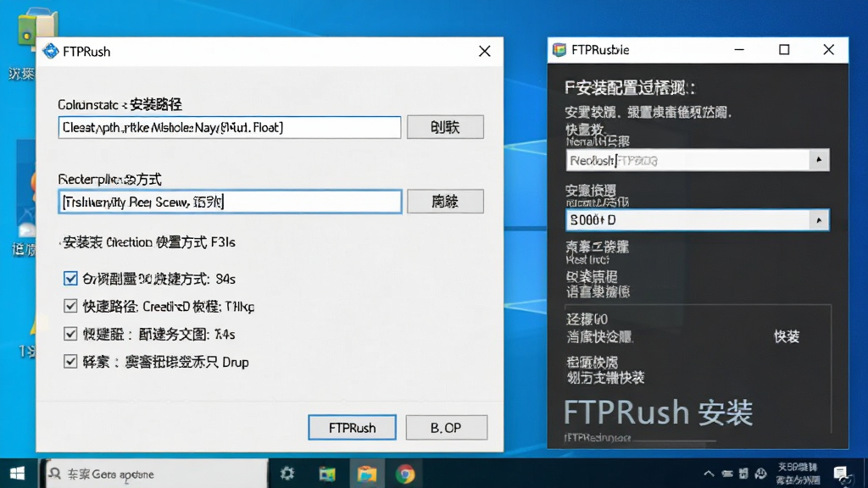Click the FTPRusbie window title icon
The height and width of the screenshot is (488, 868).
[x=559, y=50]
